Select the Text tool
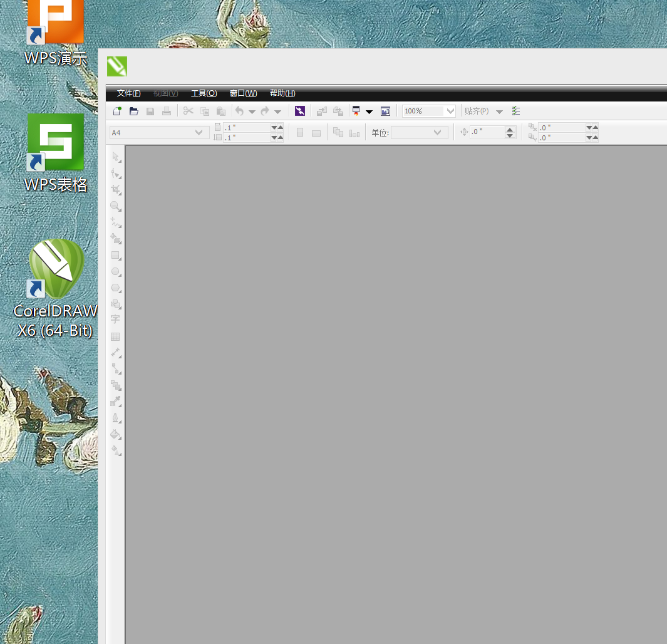The image size is (667, 644). coord(115,319)
